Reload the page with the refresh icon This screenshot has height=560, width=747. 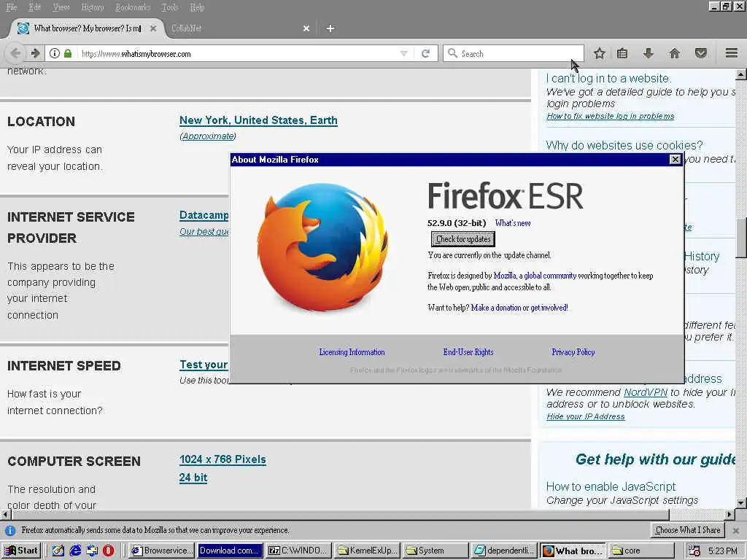(426, 53)
